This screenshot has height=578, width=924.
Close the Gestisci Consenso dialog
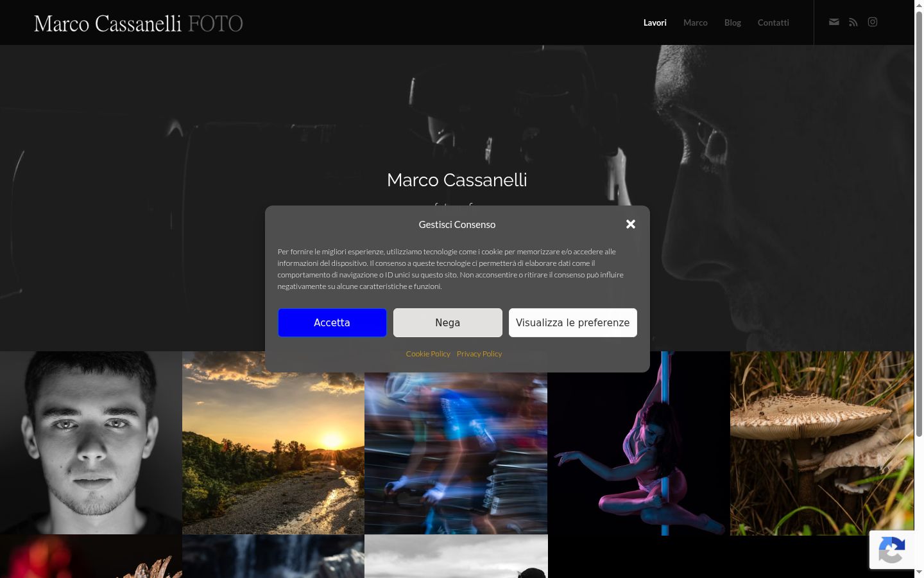631,224
